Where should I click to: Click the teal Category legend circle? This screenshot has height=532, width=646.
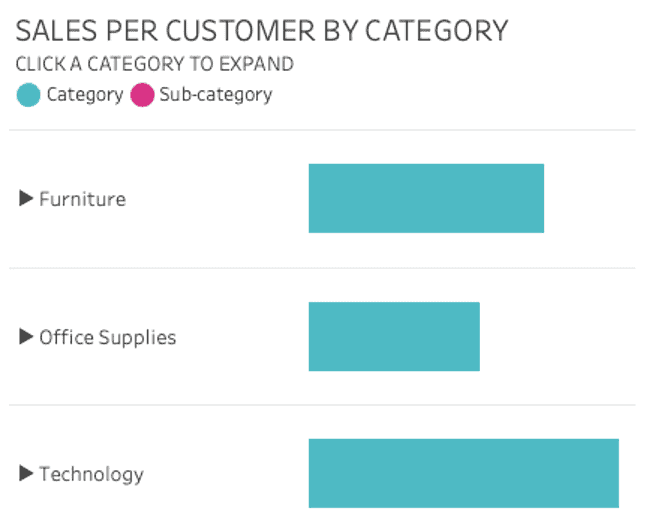point(29,96)
